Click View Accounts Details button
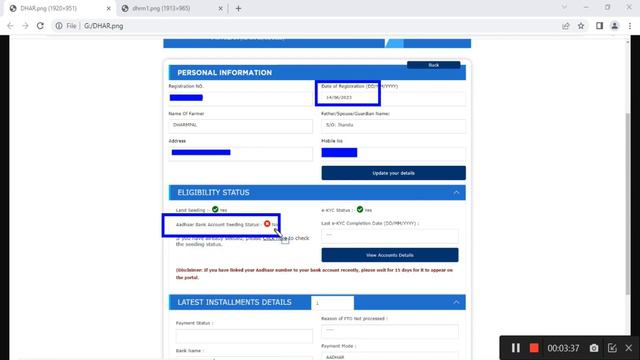 click(390, 255)
